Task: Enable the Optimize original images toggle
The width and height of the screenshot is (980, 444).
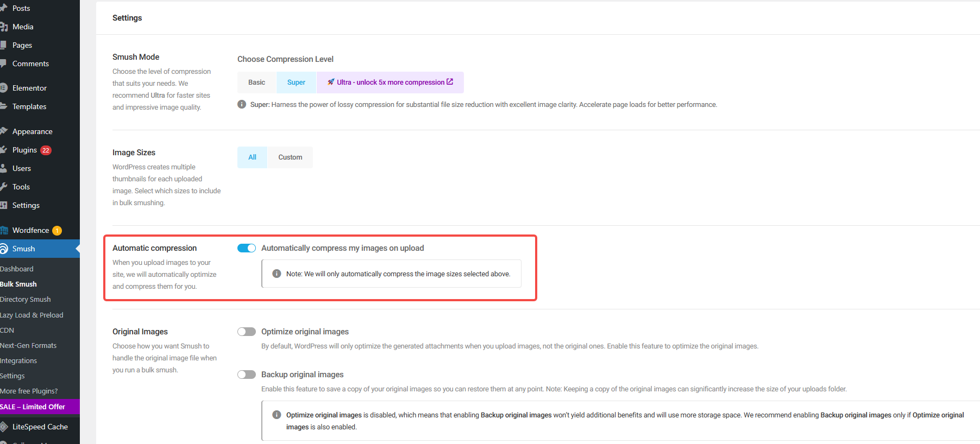Action: pos(247,332)
